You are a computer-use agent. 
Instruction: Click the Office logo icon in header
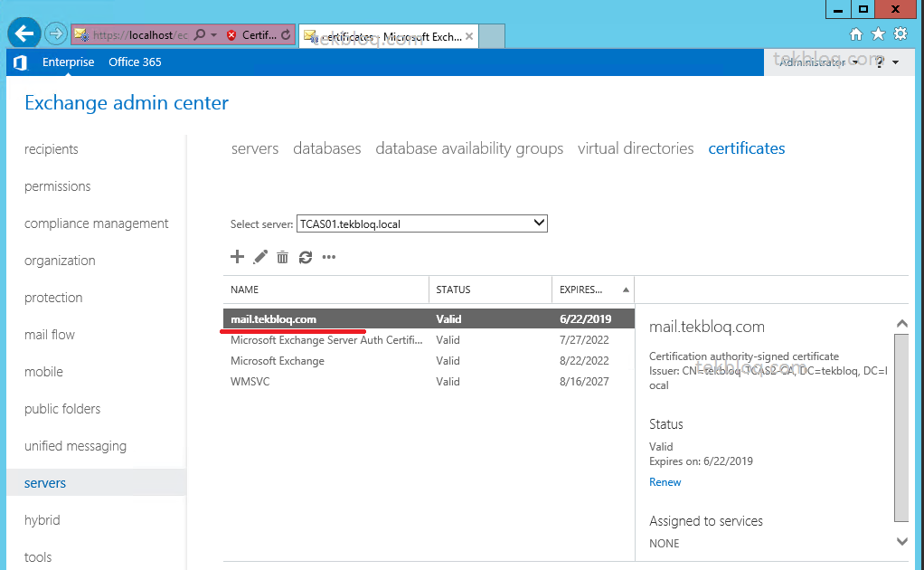coord(20,62)
